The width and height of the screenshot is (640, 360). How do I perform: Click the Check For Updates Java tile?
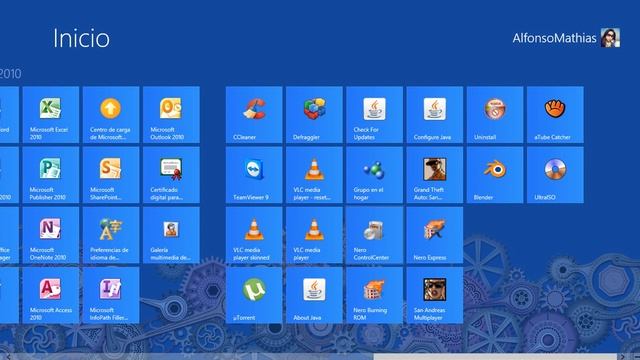tap(374, 115)
